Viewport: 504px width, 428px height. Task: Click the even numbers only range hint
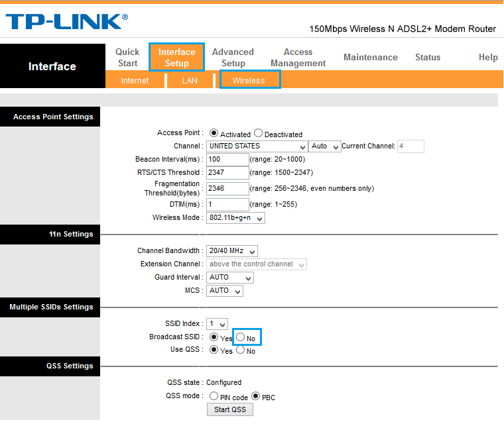point(312,188)
